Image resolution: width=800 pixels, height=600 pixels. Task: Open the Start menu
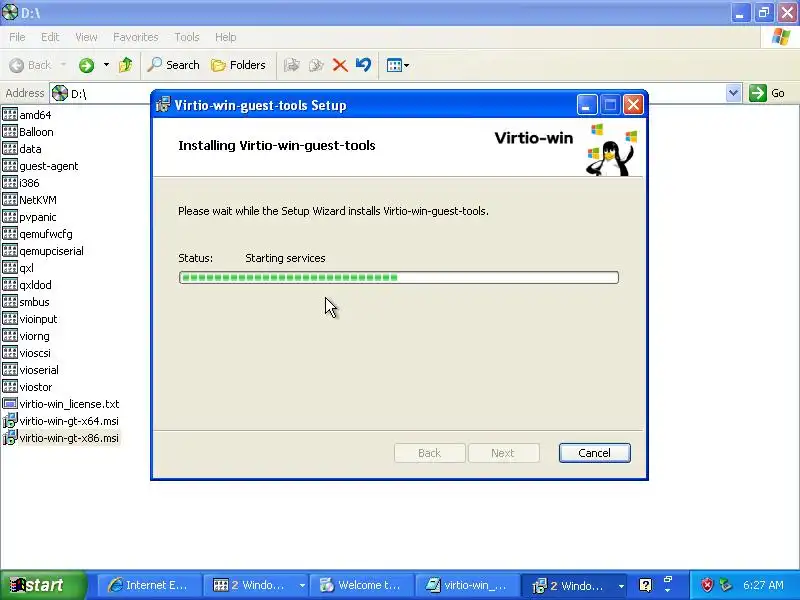point(43,585)
